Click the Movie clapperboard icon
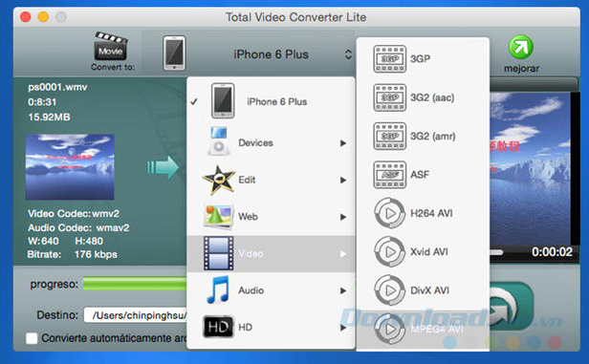The height and width of the screenshot is (364, 589). 111,46
